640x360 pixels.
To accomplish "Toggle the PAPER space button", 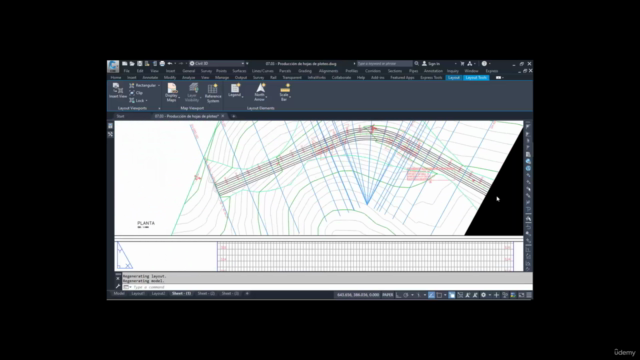I will pyautogui.click(x=387, y=295).
